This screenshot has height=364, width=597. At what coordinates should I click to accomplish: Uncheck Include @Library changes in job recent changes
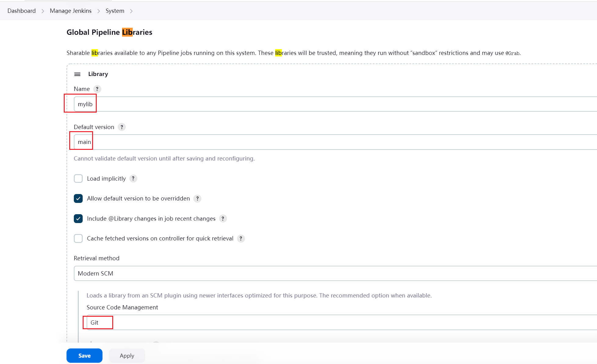(78, 218)
